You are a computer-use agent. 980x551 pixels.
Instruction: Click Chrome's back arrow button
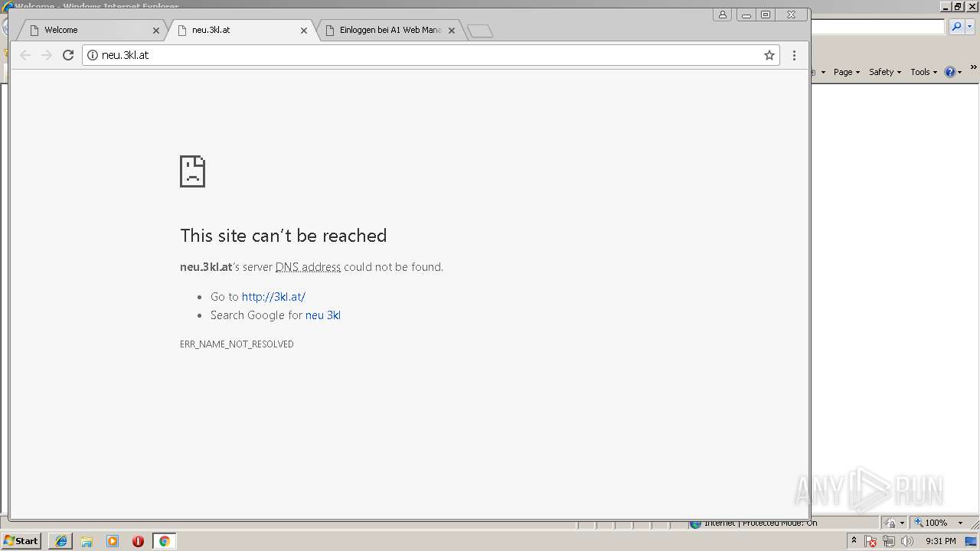tap(25, 55)
